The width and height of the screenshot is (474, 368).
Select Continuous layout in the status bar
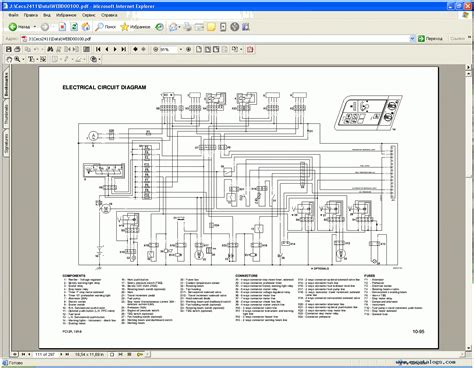121,354
